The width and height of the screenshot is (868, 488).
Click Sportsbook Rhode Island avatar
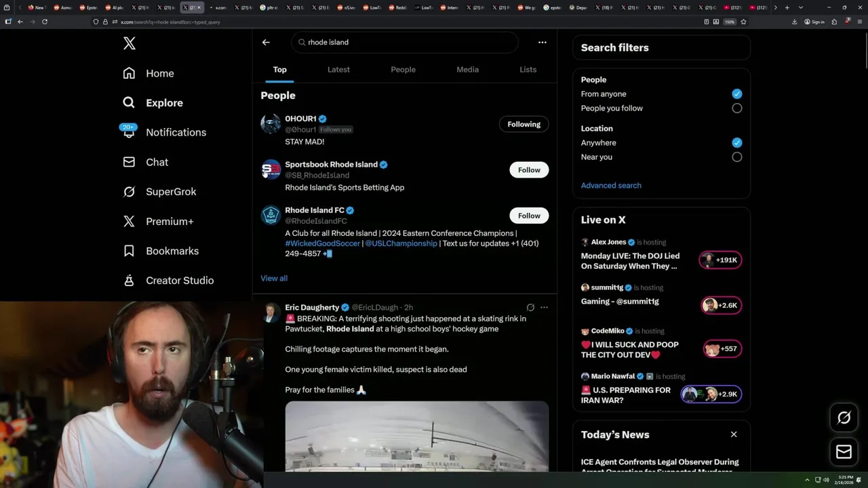point(271,169)
